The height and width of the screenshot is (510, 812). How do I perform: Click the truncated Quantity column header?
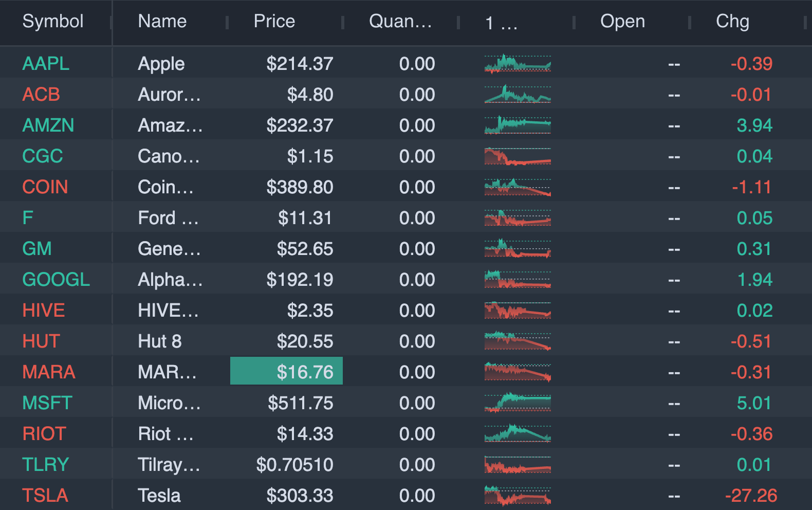coord(400,22)
